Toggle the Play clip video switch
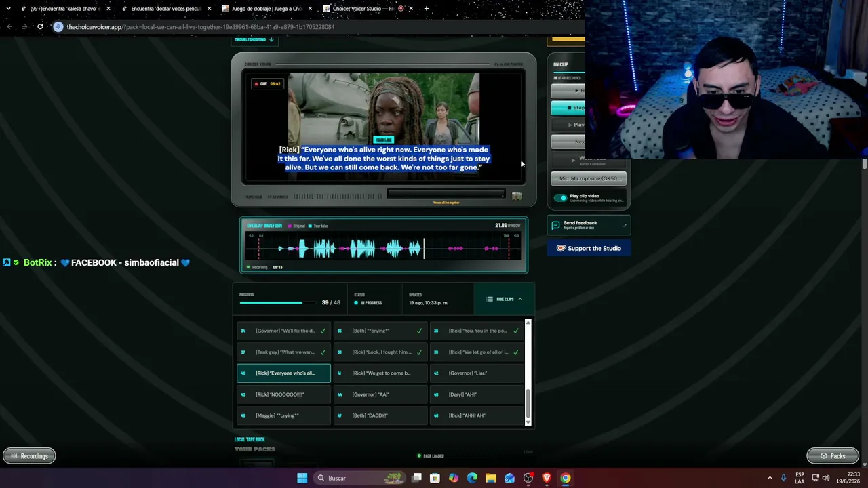868x488 pixels. tap(560, 198)
